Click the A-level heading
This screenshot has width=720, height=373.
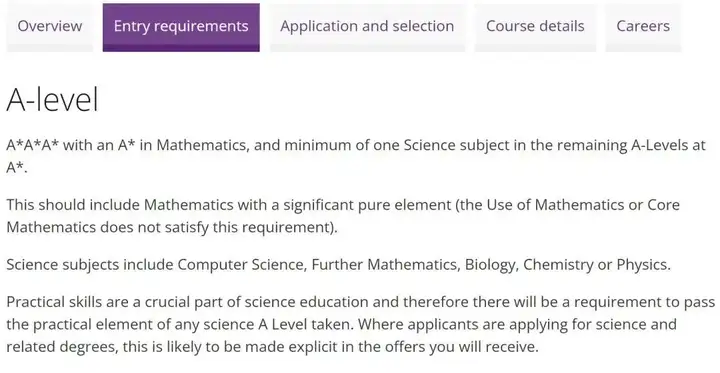coord(53,99)
